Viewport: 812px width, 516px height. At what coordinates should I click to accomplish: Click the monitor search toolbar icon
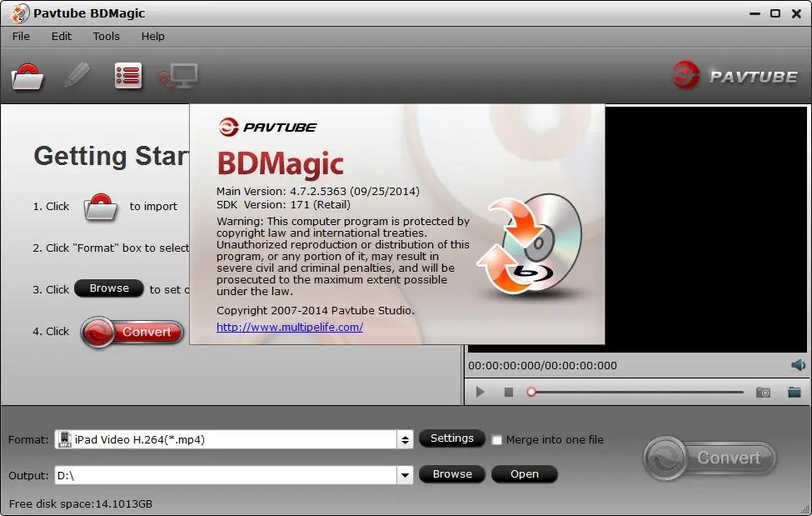177,76
